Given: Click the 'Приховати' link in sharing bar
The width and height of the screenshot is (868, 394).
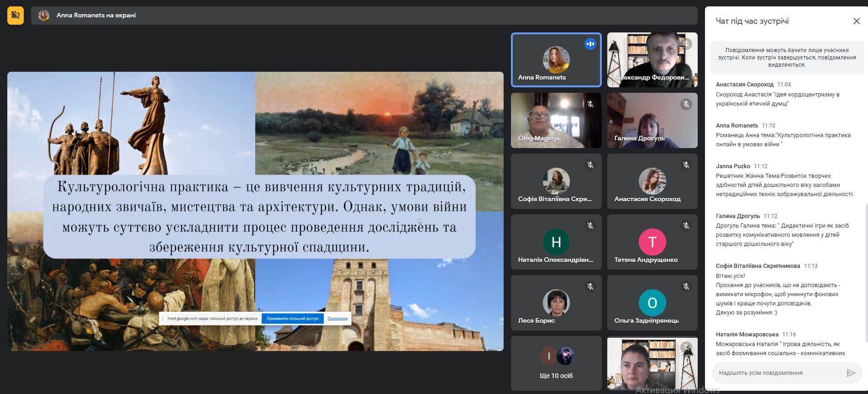Looking at the screenshot, I should pyautogui.click(x=337, y=319).
